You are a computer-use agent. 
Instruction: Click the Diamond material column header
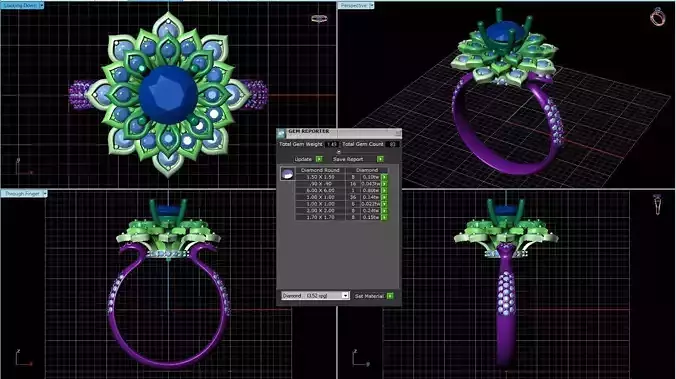(x=367, y=170)
